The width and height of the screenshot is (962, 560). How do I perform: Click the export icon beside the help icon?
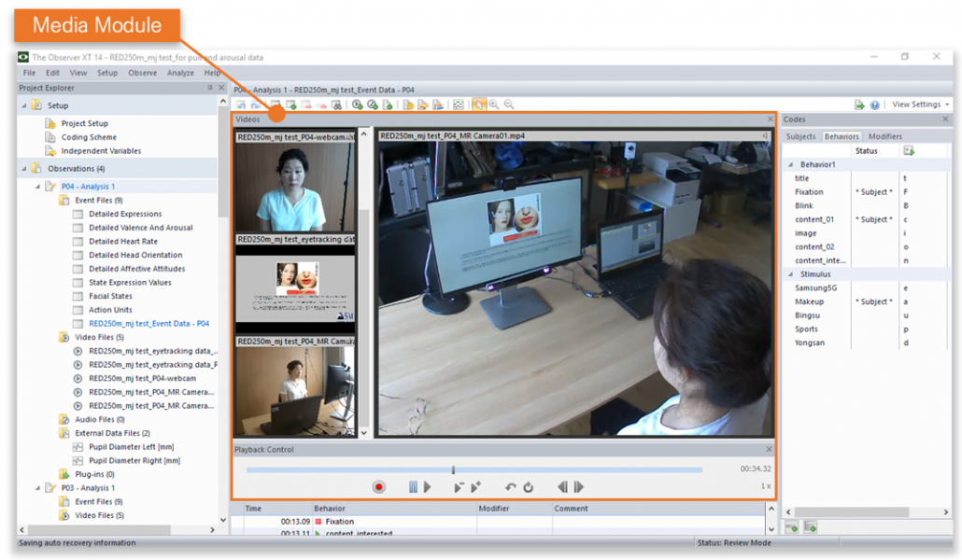point(859,105)
